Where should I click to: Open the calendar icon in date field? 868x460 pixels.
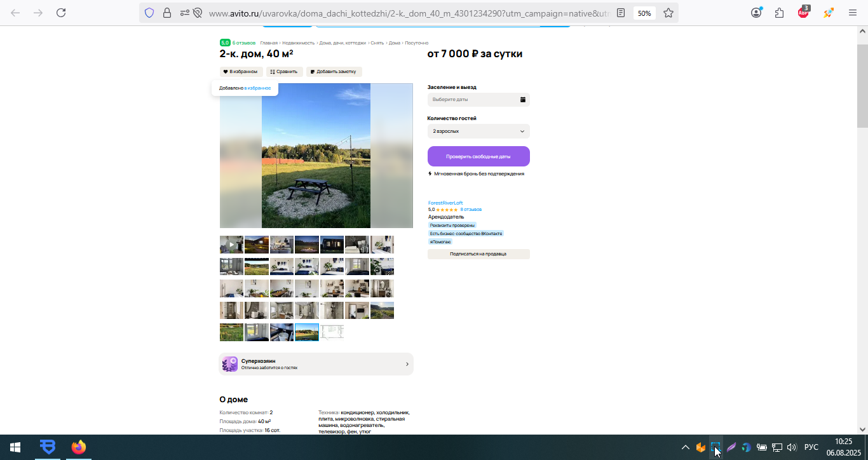click(523, 100)
